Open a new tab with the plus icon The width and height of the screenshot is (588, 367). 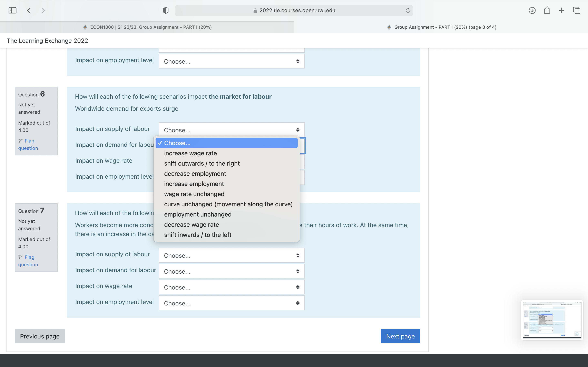click(x=561, y=10)
